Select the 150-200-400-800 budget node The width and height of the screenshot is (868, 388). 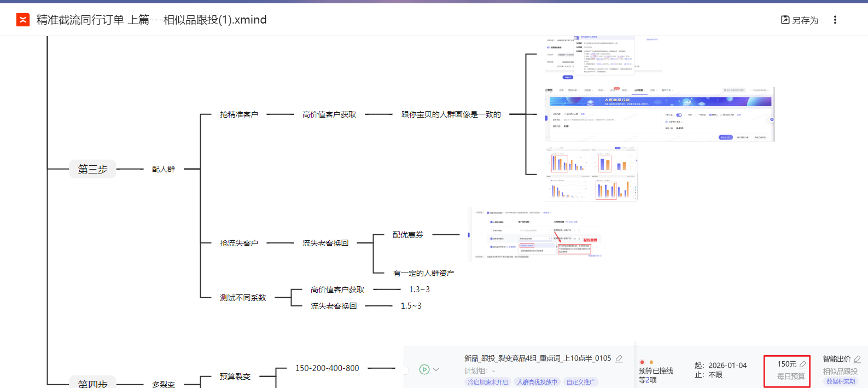[327, 368]
